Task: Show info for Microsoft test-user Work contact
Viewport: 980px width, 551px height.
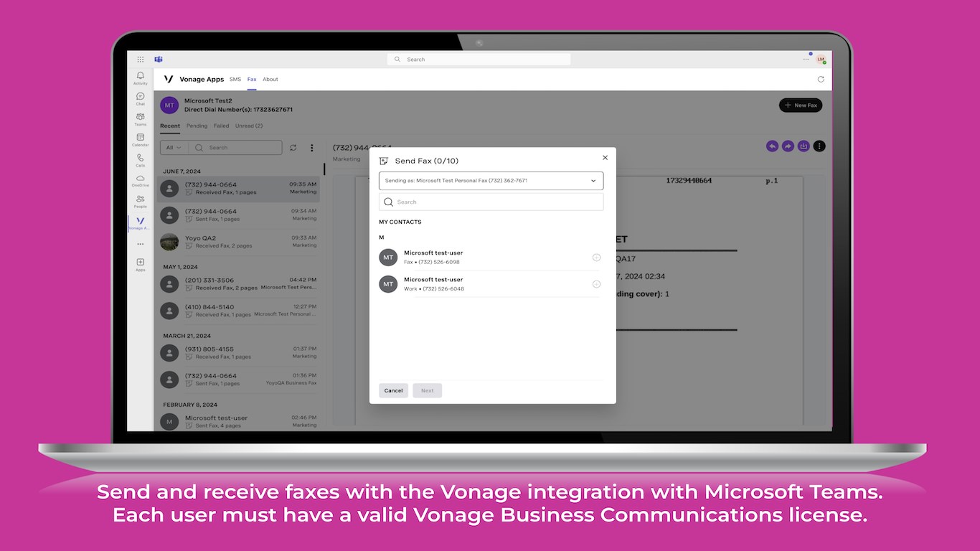Action: pos(596,284)
